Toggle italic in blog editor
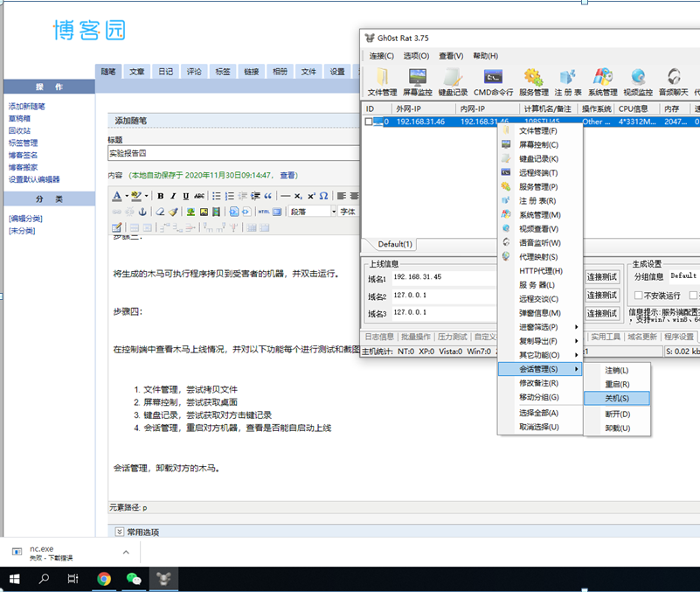The width and height of the screenshot is (700, 592). [x=173, y=196]
